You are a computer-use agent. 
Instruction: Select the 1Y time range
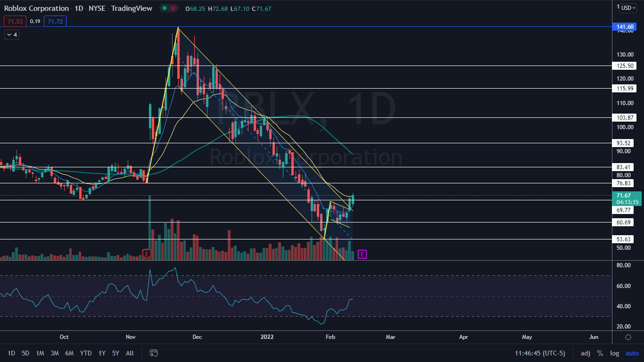[x=102, y=353]
